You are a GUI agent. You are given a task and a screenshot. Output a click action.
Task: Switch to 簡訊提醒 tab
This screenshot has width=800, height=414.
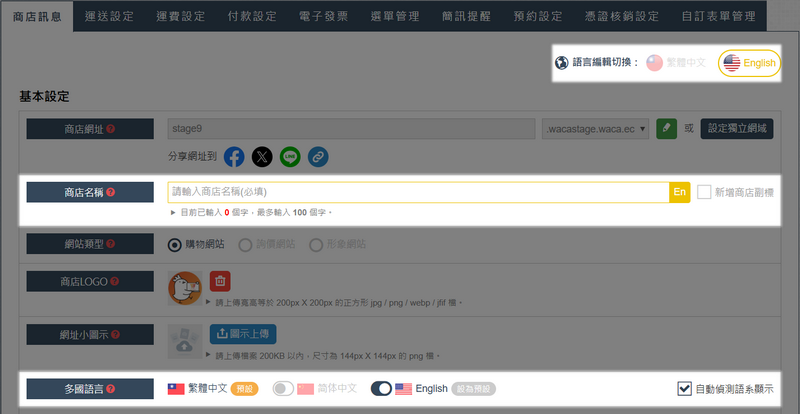point(466,16)
